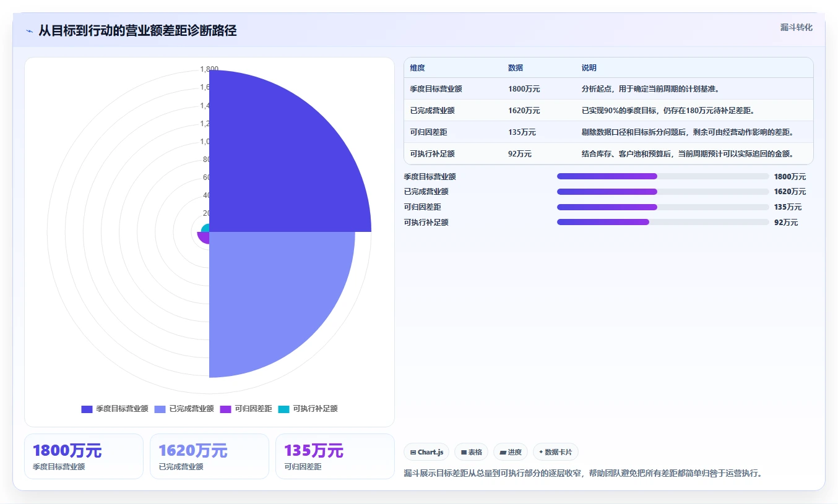Click the title 从目标到行动的营业额差距诊断路径
This screenshot has width=838, height=504.
click(x=137, y=30)
